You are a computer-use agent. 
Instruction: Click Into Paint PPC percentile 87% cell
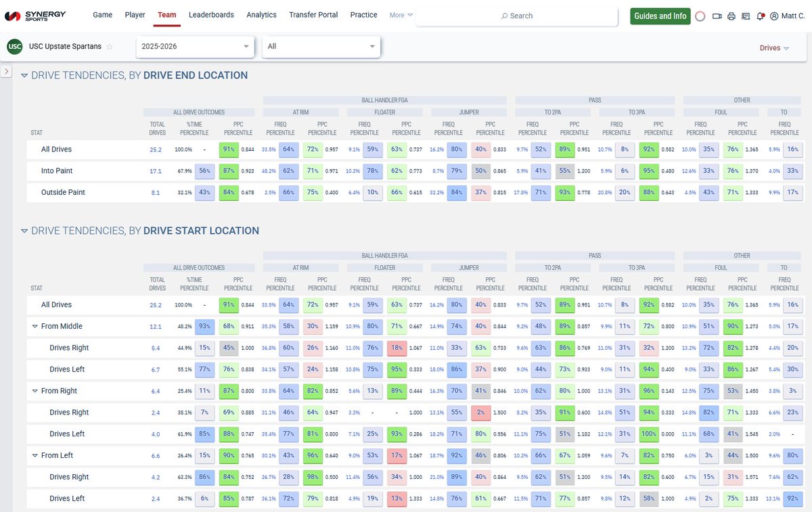229,171
